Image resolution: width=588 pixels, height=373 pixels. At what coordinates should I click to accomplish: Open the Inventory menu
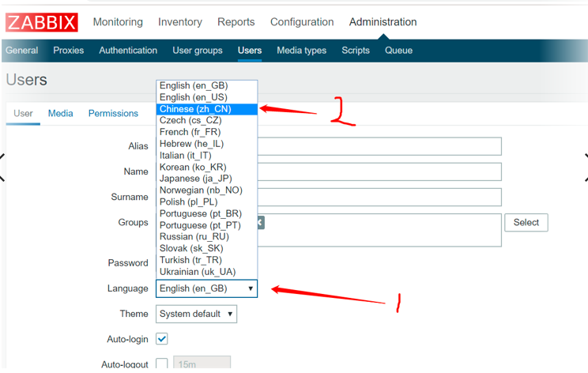point(180,22)
